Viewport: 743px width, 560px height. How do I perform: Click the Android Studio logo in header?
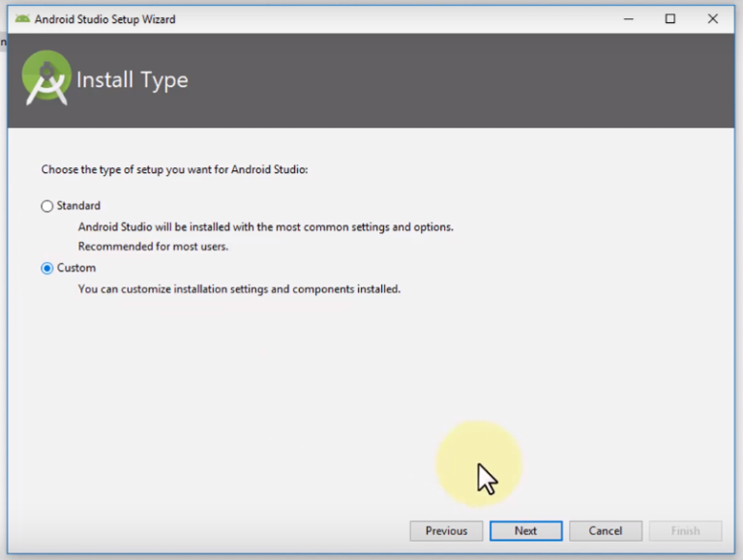tap(46, 78)
